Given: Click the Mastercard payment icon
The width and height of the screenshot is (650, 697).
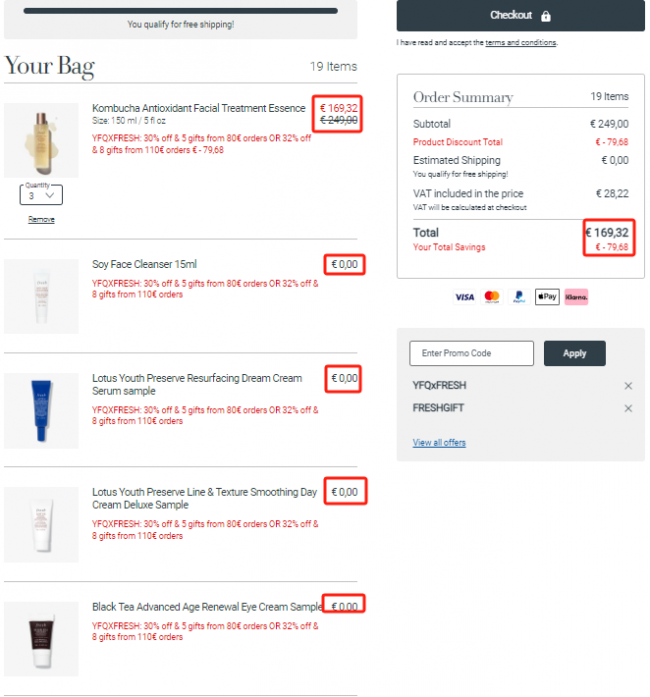Looking at the screenshot, I should [x=492, y=296].
